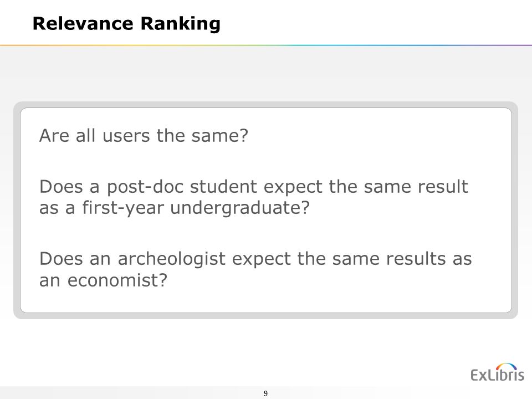Select the slide title Relevance Ranking
The image size is (532, 399).
click(126, 24)
